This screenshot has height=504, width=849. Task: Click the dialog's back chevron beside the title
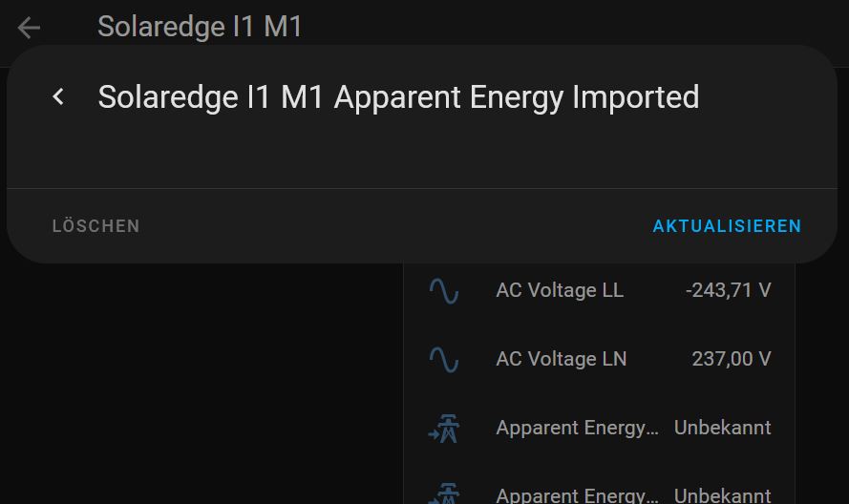click(x=58, y=97)
